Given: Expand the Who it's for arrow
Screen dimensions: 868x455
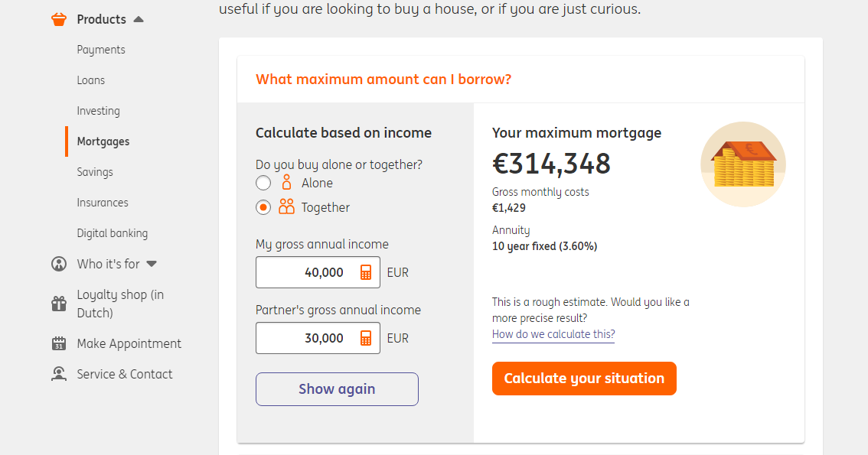Looking at the screenshot, I should [152, 264].
